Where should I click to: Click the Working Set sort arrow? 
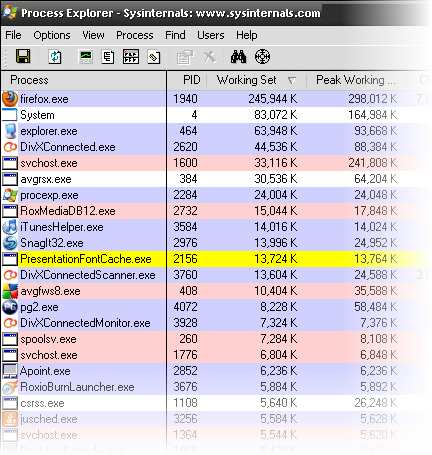point(292,80)
